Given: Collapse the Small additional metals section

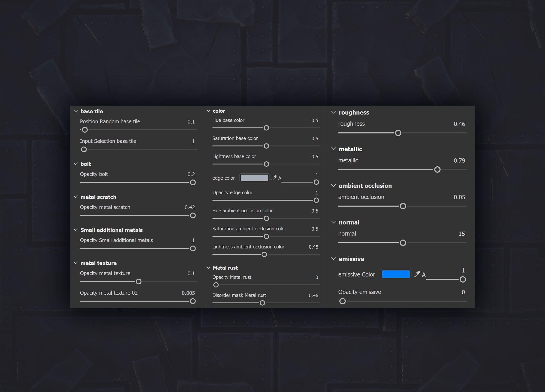Looking at the screenshot, I should [76, 230].
